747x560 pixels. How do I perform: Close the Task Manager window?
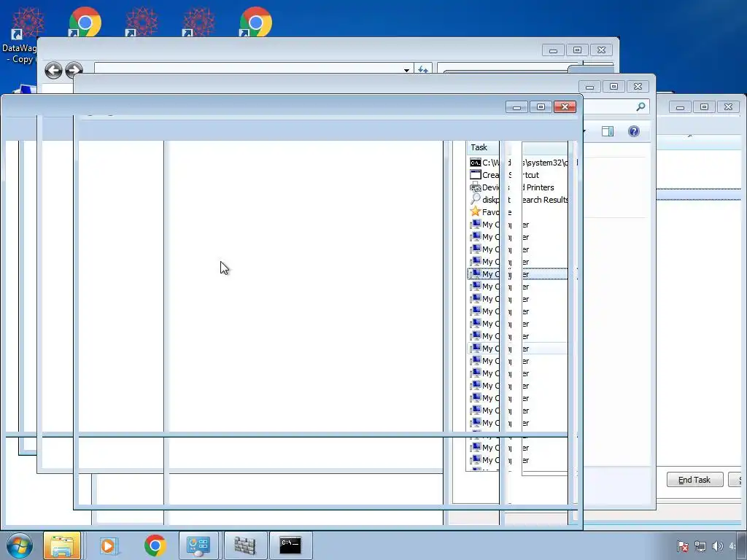click(x=729, y=107)
